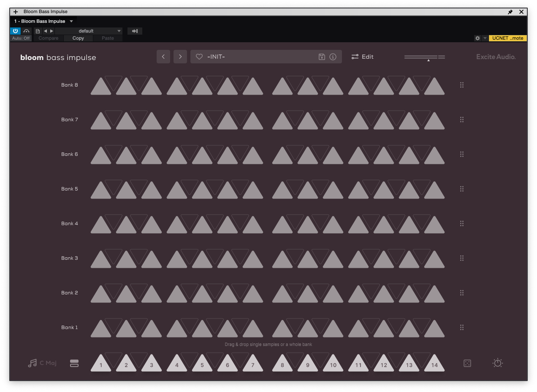Grab the Bank 2 drag handle

(462, 293)
